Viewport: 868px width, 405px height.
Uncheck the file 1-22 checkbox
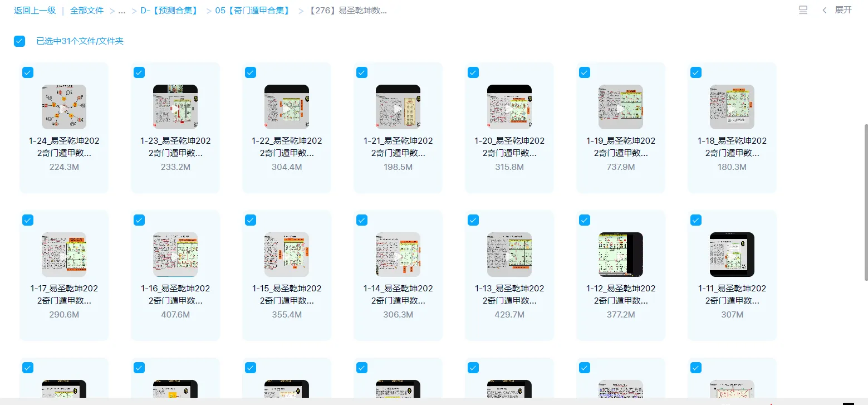point(251,72)
